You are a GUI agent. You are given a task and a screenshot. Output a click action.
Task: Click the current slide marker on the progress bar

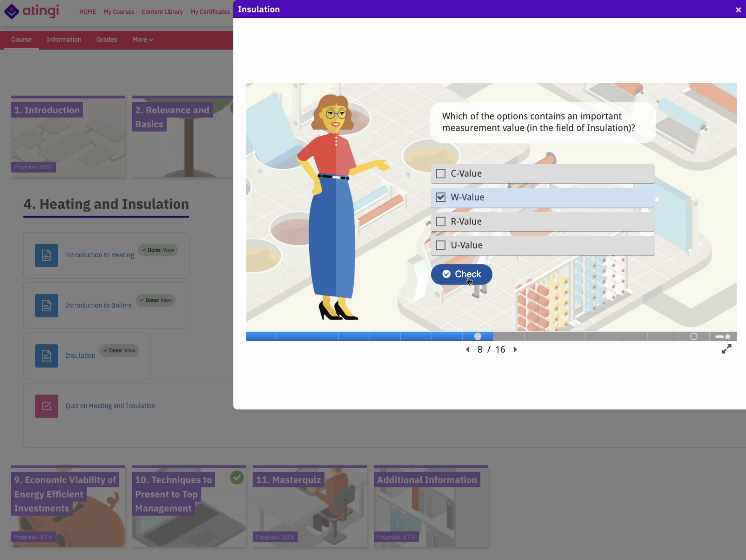point(478,336)
